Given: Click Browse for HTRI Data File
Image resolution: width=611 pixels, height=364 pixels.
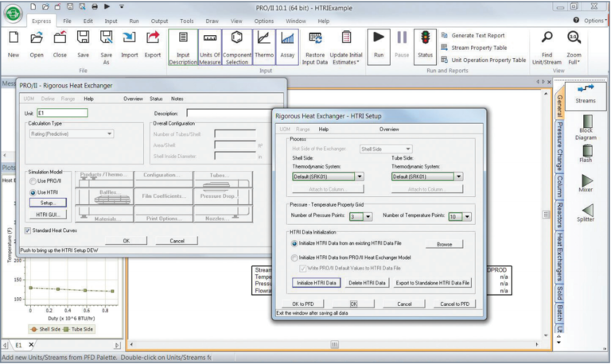Looking at the screenshot, I should (x=444, y=245).
